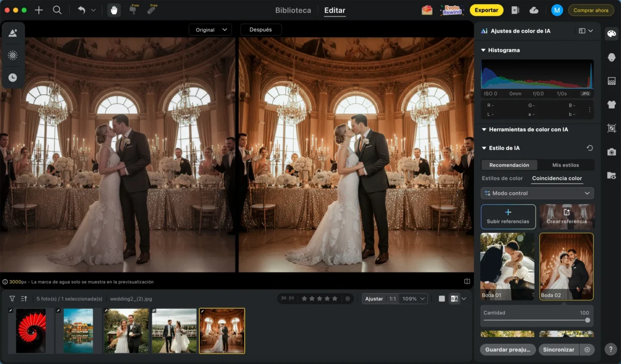This screenshot has width=621, height=364.
Task: Open the clothing adjustment panel
Action: click(x=612, y=104)
